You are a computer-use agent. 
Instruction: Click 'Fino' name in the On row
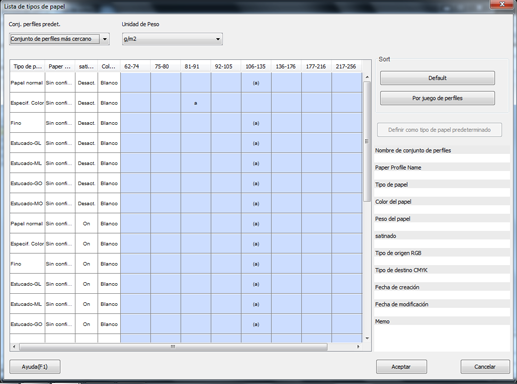pyautogui.click(x=16, y=264)
